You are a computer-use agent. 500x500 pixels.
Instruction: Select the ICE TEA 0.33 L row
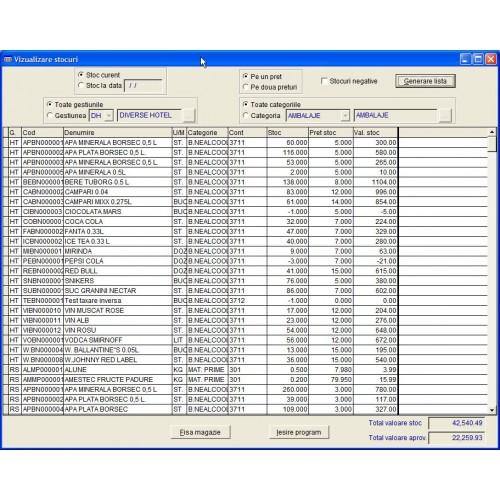click(x=245, y=241)
